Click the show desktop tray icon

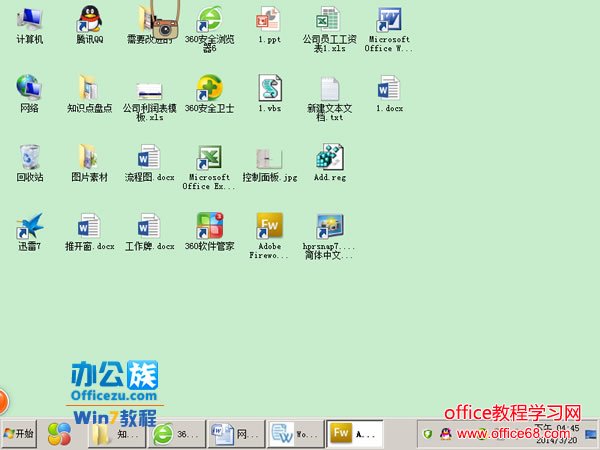(591, 434)
